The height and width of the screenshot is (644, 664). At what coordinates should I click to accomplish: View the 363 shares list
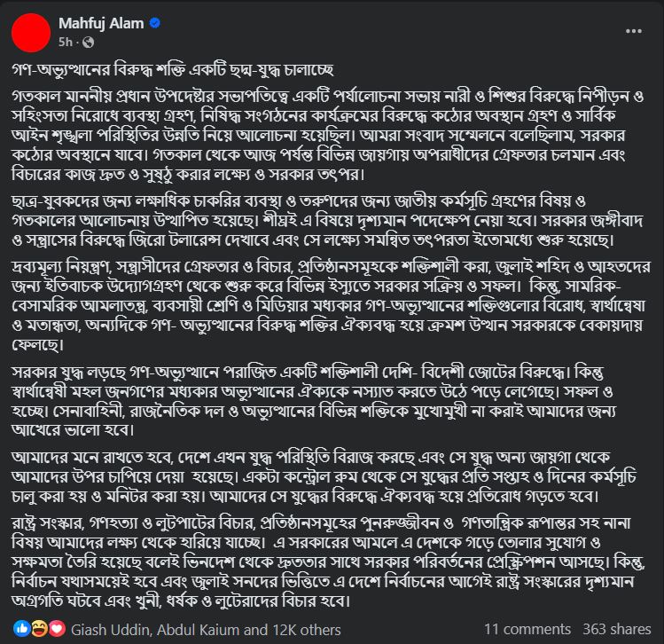click(618, 629)
